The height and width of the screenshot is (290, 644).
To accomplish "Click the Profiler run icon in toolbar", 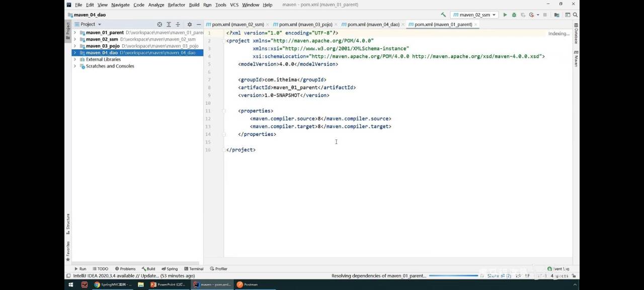I will (531, 15).
